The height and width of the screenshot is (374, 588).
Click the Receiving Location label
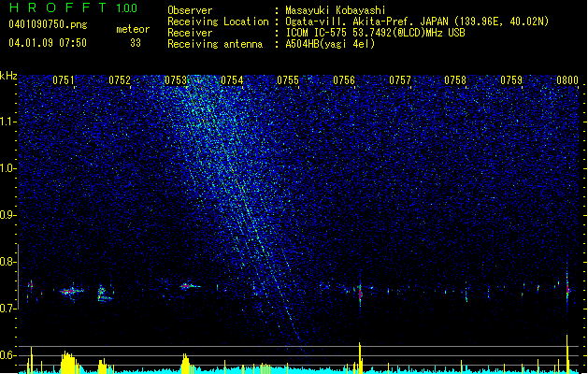pyautogui.click(x=218, y=22)
